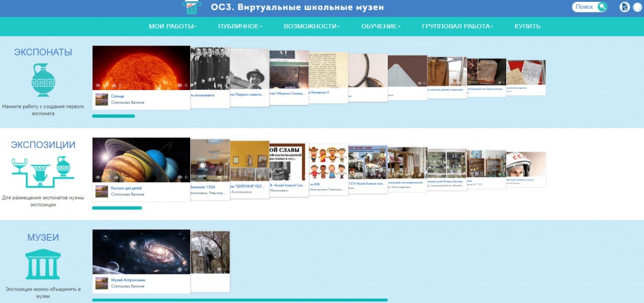Open the triangular folded letter exhibit thumbnail

[x=407, y=71]
